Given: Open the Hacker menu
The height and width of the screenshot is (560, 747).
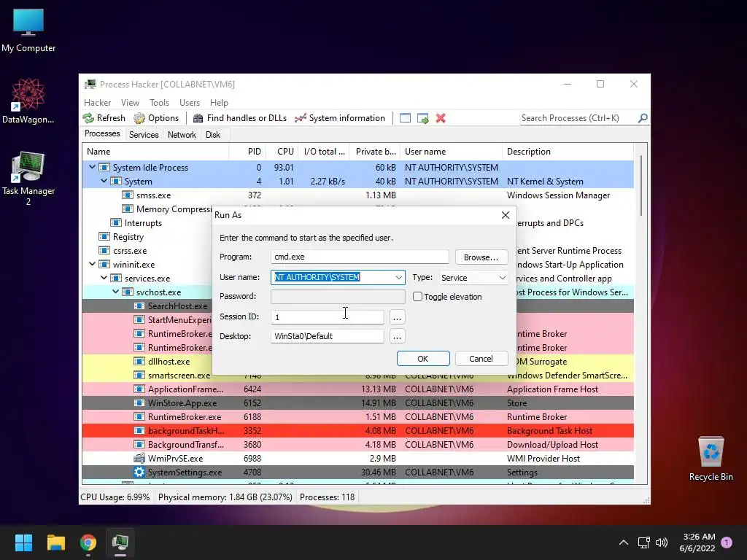Looking at the screenshot, I should (x=97, y=102).
